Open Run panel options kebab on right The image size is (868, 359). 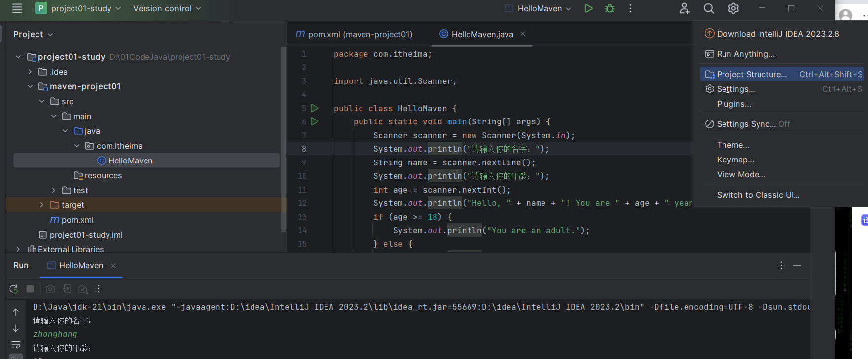click(x=781, y=265)
